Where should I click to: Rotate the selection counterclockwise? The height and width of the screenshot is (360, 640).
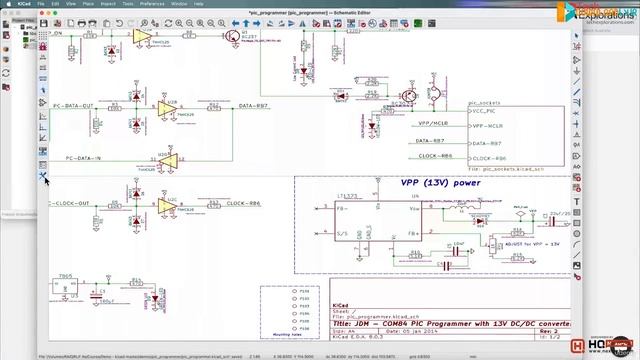[x=270, y=23]
